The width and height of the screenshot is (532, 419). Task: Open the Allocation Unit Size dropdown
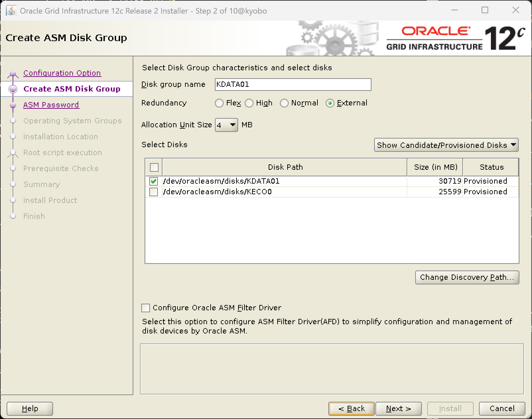point(227,125)
